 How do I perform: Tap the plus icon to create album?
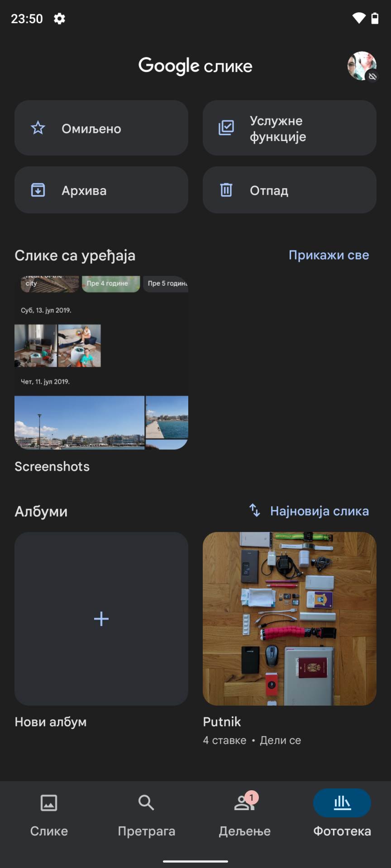[x=101, y=618]
